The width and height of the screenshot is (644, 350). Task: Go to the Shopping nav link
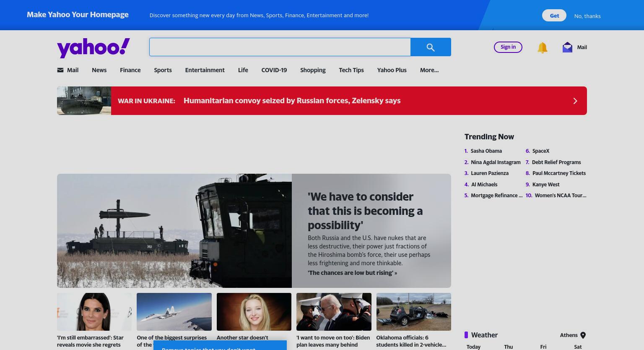point(313,70)
